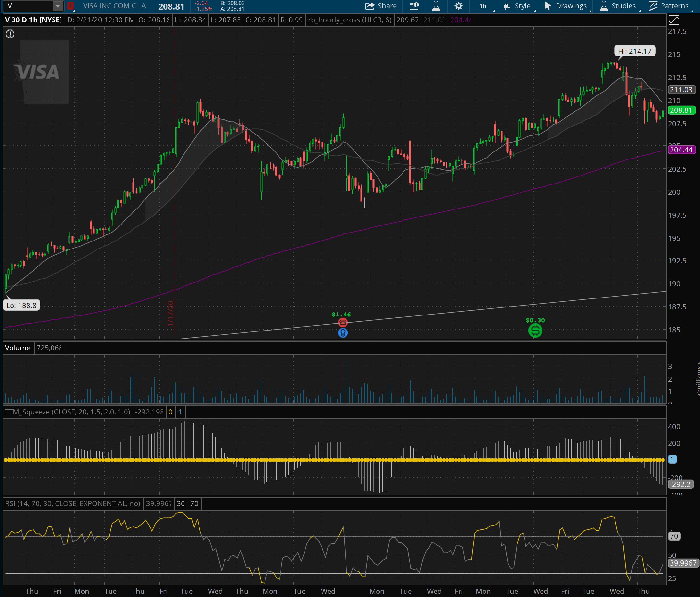The height and width of the screenshot is (597, 700).
Task: Click the red earnings phone icon
Action: pyautogui.click(x=343, y=323)
